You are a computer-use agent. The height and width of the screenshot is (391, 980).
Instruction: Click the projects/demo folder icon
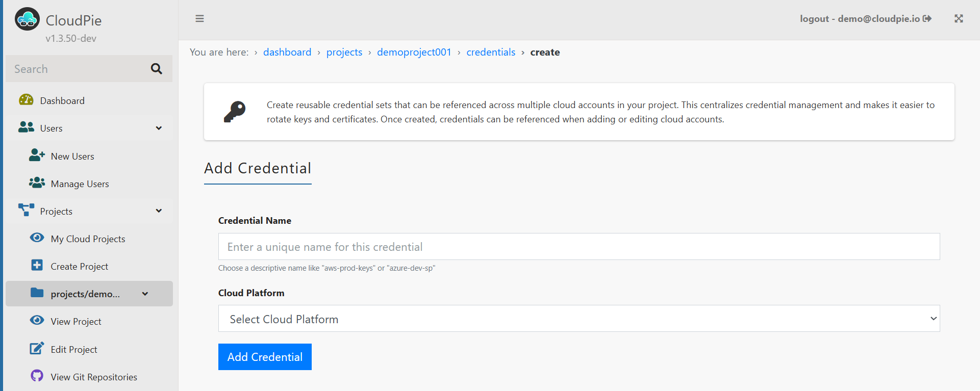click(37, 293)
